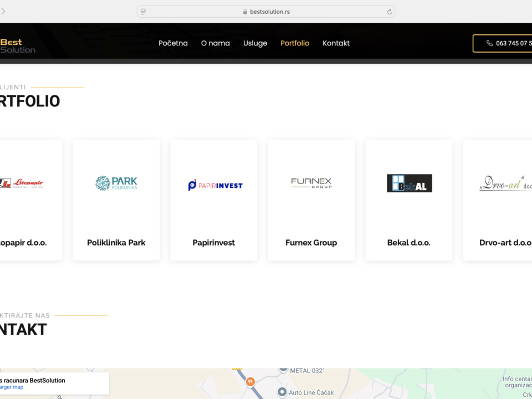Open the Početna menu item
532x399 pixels.
pos(173,43)
